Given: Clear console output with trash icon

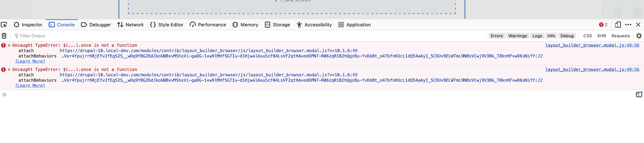Looking at the screenshot, I should click(4, 36).
